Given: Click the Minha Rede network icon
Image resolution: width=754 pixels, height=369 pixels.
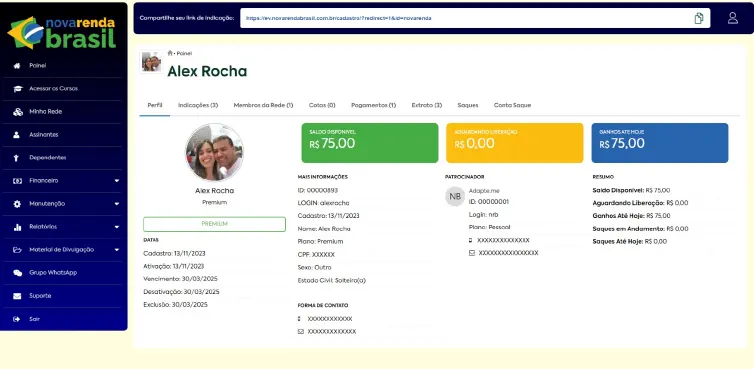Looking at the screenshot, I should click(x=18, y=112).
